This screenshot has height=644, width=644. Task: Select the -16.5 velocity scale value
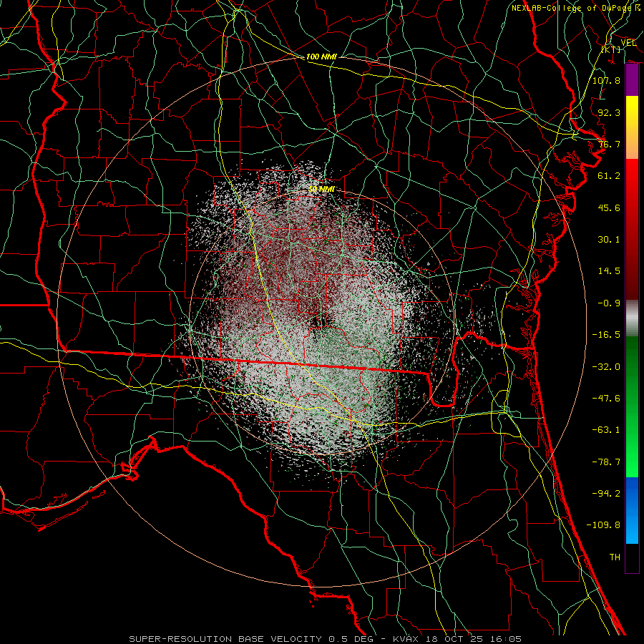(x=606, y=335)
